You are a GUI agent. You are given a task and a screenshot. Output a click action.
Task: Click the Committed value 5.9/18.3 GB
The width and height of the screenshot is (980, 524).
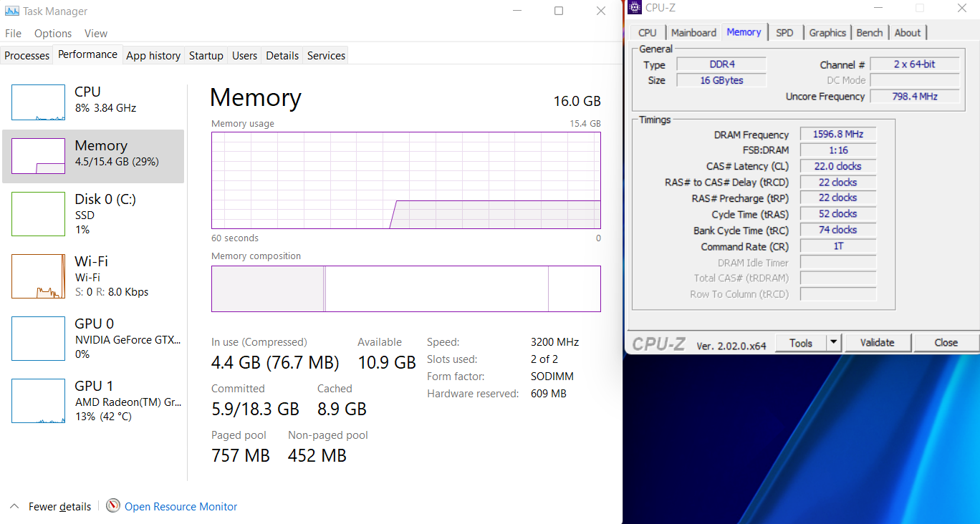(255, 409)
